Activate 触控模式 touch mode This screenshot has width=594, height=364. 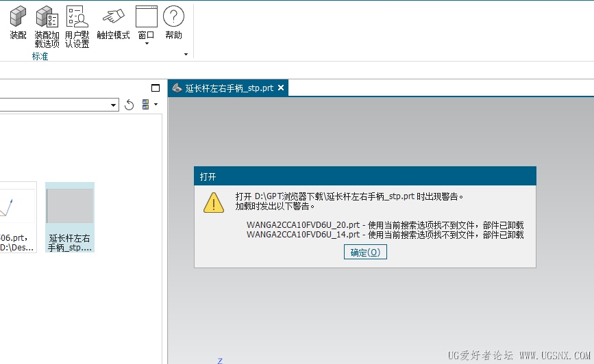(x=113, y=23)
